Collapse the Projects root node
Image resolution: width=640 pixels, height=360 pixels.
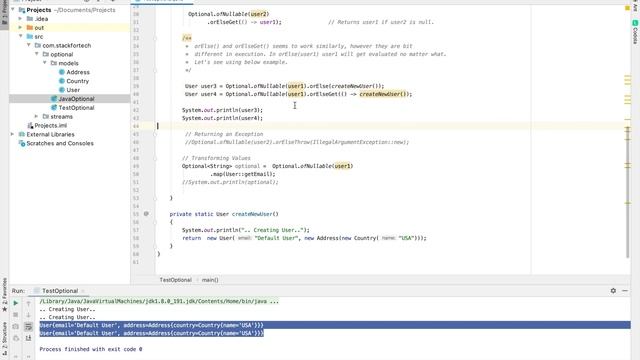[13, 10]
